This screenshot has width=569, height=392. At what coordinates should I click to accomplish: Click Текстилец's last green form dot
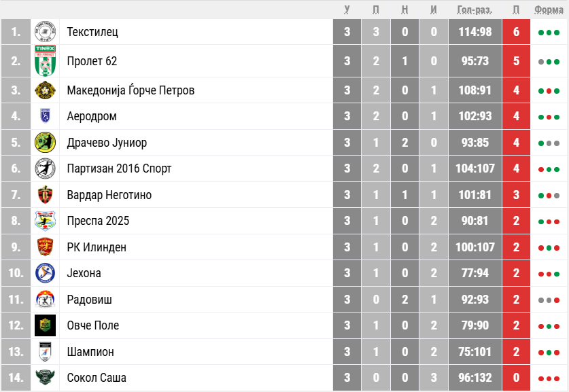[x=557, y=33]
